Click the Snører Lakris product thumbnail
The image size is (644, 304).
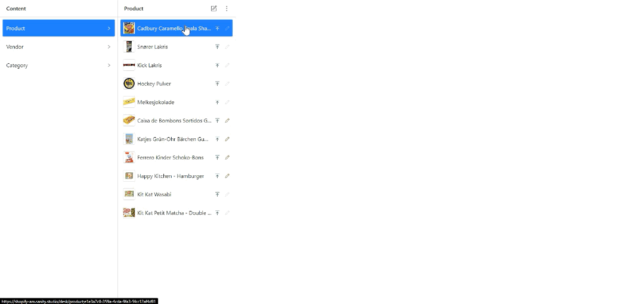(x=129, y=47)
